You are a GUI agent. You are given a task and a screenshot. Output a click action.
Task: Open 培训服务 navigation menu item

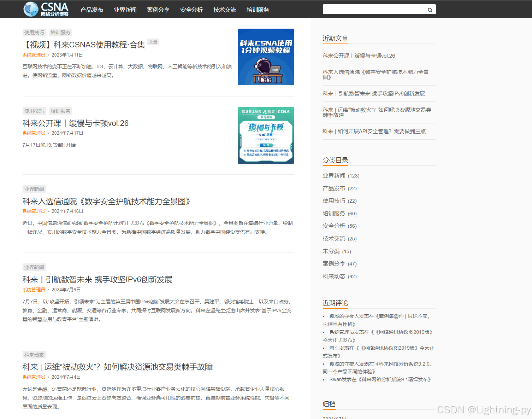pos(258,10)
